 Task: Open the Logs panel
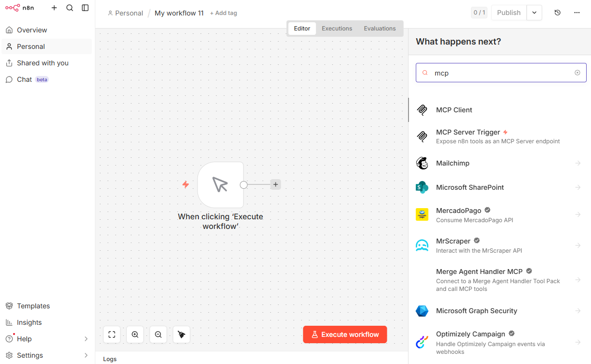(x=110, y=359)
